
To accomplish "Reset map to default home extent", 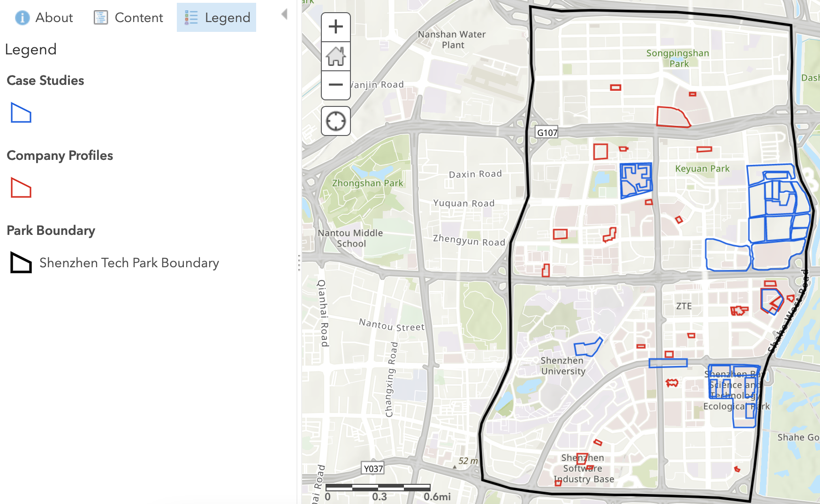I will point(335,56).
